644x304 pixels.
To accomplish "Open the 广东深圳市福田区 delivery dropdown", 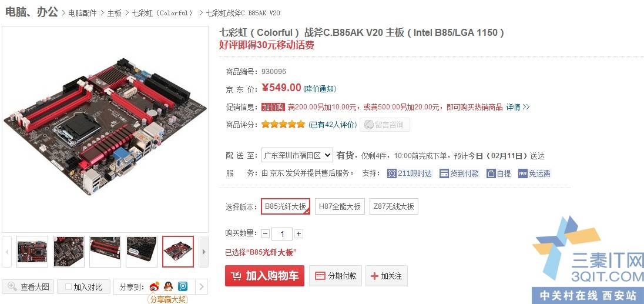I will point(297,156).
